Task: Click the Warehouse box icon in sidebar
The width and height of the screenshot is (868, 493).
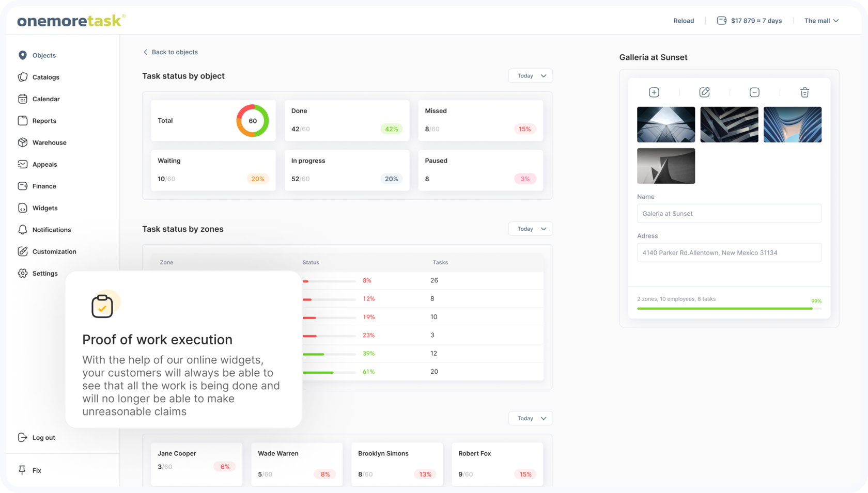Action: pos(22,142)
